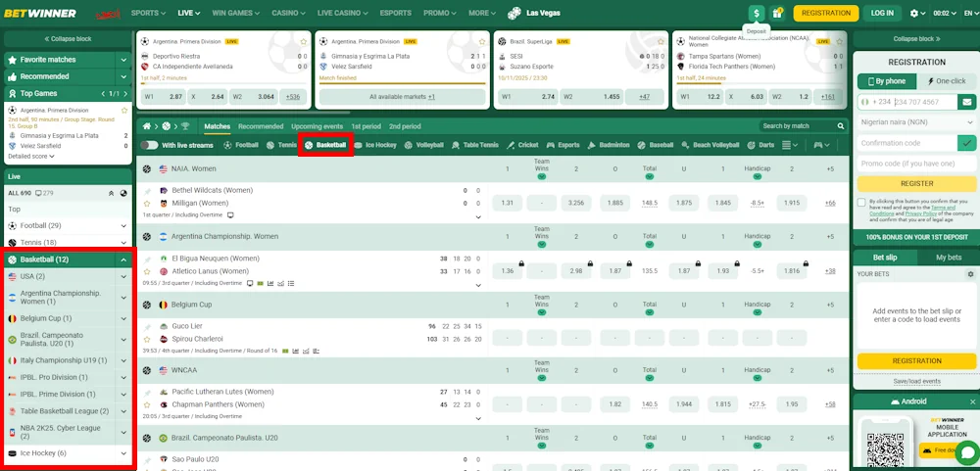This screenshot has width=980, height=471.
Task: Open the Deposit dollar icon
Action: coord(757,13)
